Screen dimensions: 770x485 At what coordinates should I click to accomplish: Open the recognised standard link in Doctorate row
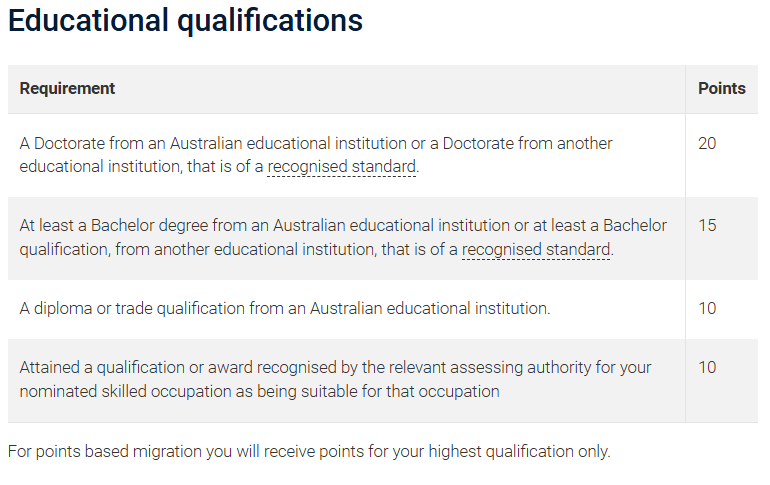coord(341,167)
